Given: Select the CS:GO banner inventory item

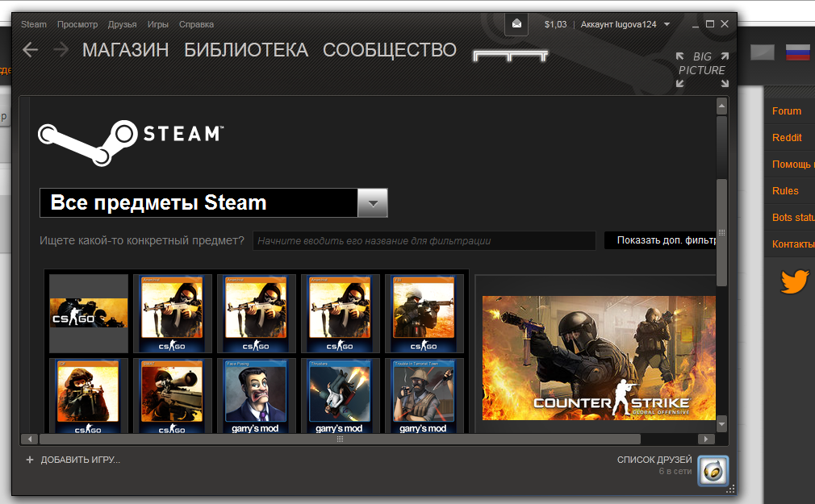Looking at the screenshot, I should coord(89,314).
